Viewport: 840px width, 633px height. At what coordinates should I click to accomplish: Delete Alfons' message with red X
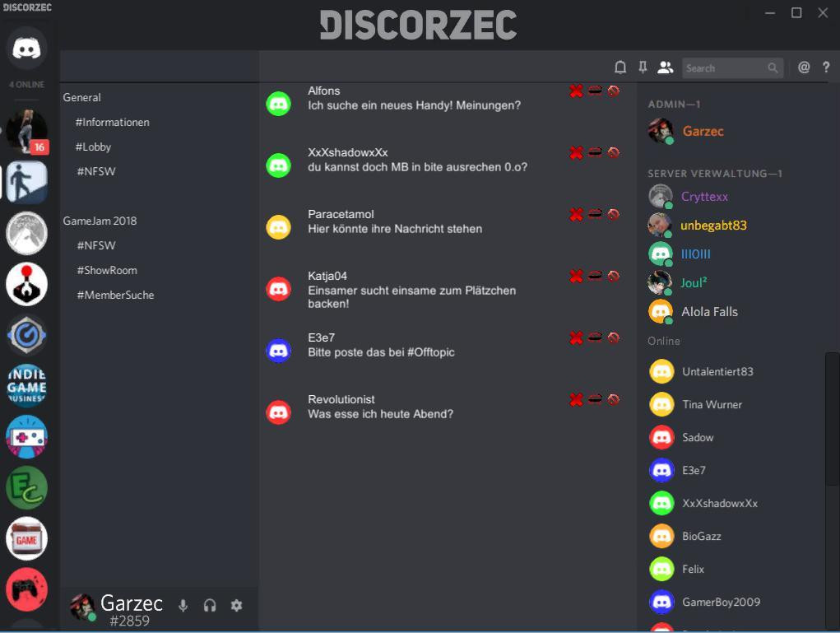(576, 91)
